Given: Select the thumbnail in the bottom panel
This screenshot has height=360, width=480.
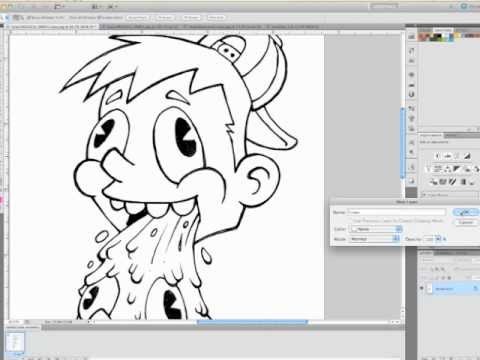Looking at the screenshot, I should pos(16,341).
